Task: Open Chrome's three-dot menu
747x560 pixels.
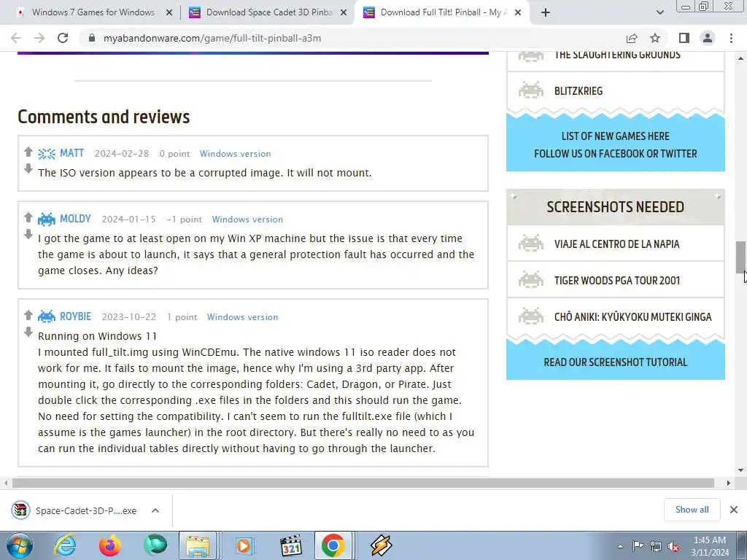Action: [731, 38]
